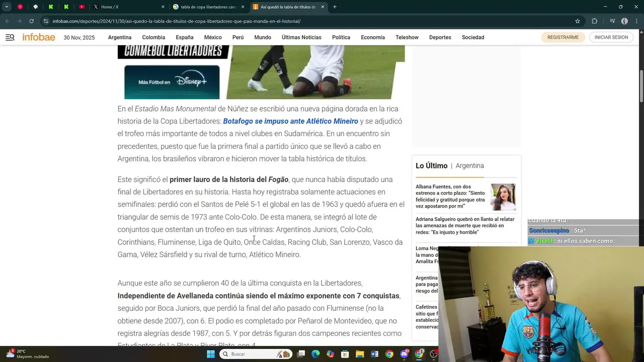Open Discord from the taskbar
The height and width of the screenshot is (362, 644).
(x=404, y=354)
